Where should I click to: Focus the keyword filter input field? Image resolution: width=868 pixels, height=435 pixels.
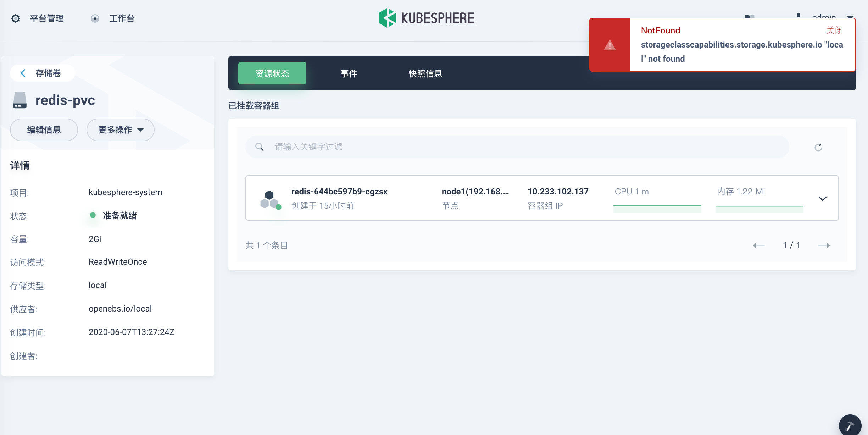coord(517,147)
